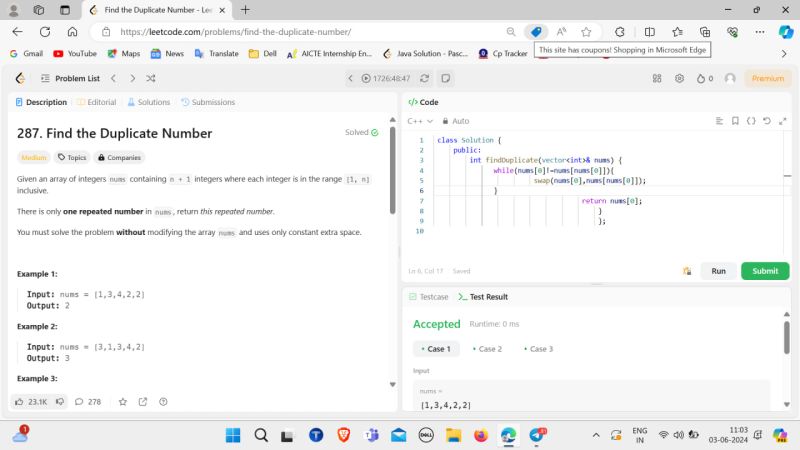This screenshot has width=800, height=450.
Task: Like the problem thumbs-up 23.1K
Action: point(31,402)
